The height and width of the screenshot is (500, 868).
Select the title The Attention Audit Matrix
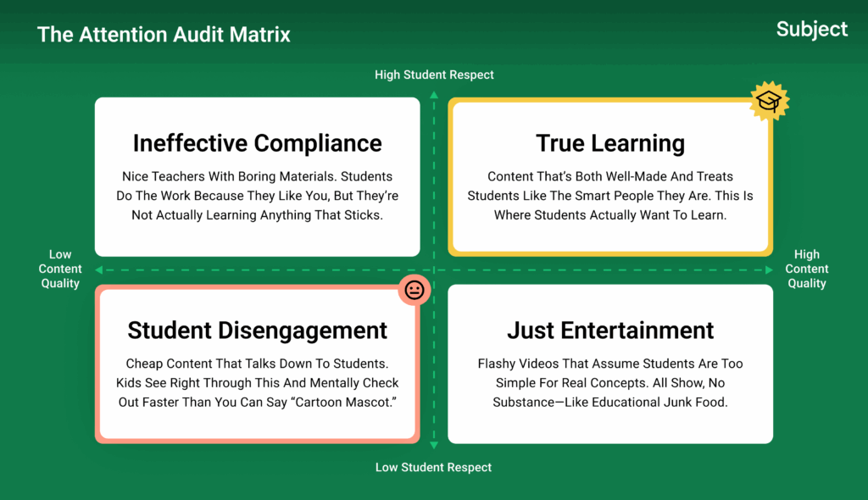click(x=164, y=35)
